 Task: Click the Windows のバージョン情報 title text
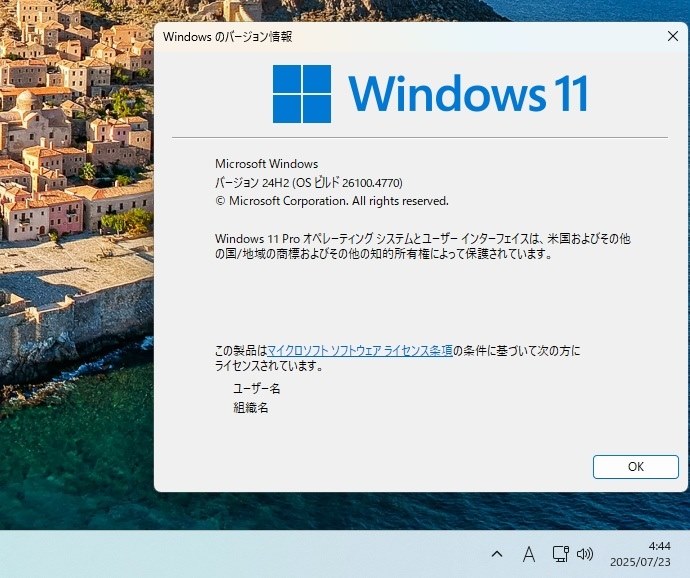tap(228, 37)
